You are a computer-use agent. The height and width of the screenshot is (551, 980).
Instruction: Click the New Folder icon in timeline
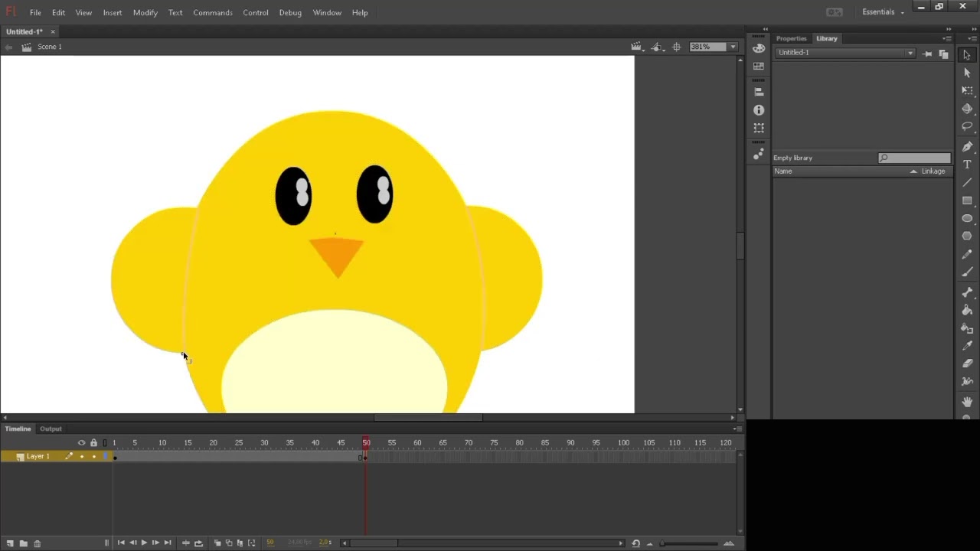click(23, 543)
